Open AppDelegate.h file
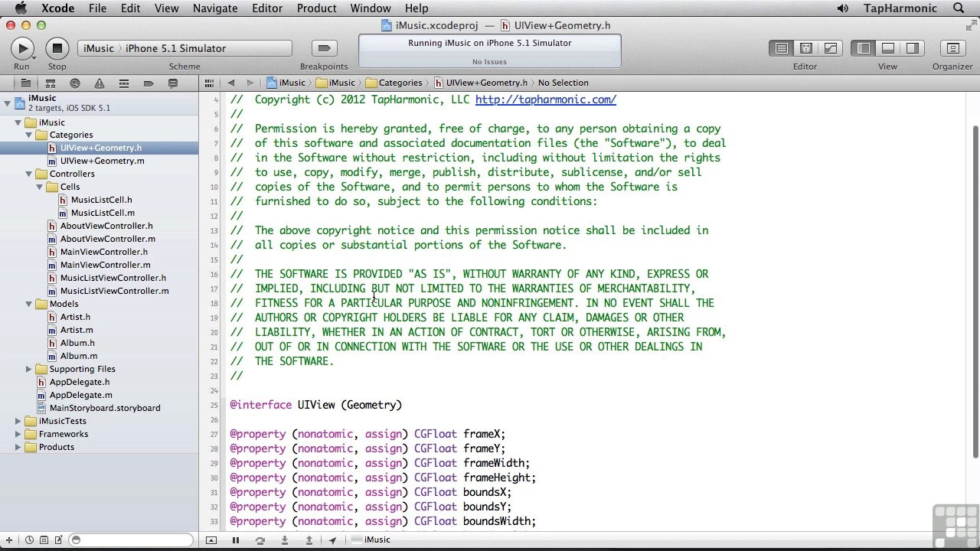Image resolution: width=980 pixels, height=551 pixels. [x=79, y=382]
